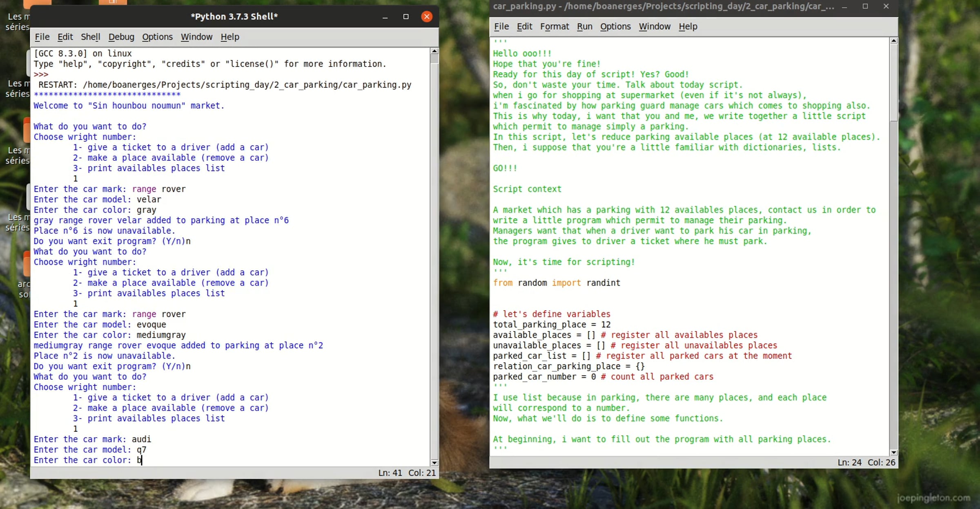Screen dimensions: 980x509
Task: Minimize the Python Shell window
Action: (x=385, y=17)
